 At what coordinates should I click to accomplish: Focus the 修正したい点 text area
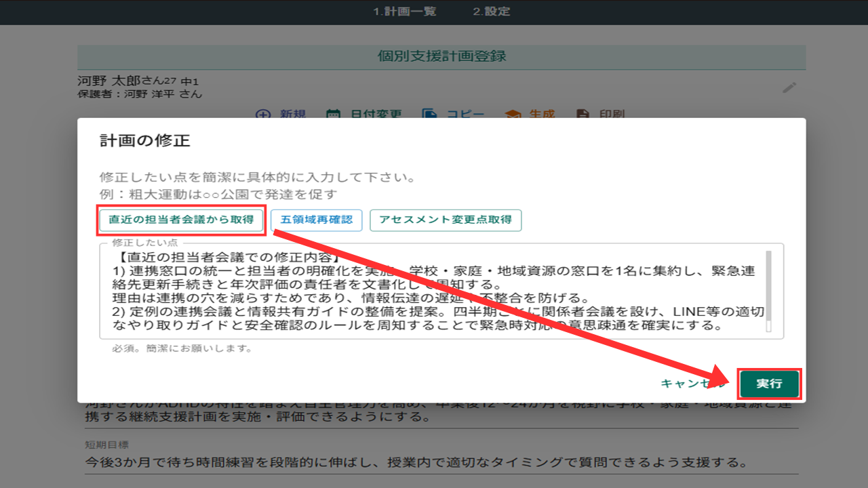click(x=434, y=291)
